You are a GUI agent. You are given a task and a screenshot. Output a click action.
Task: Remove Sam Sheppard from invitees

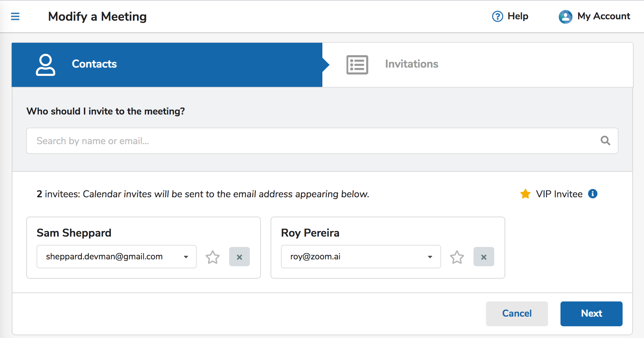239,257
